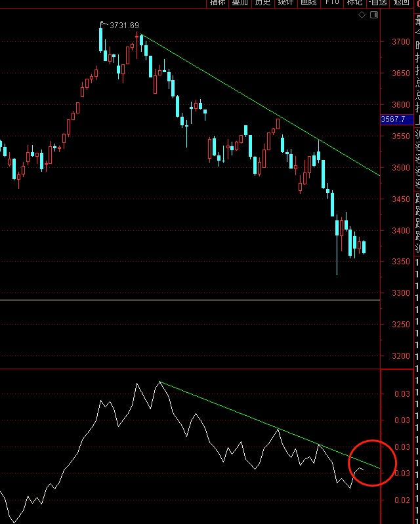The width and height of the screenshot is (420, 524).
Task: Click the 标记 mark button
Action: (355, 3)
